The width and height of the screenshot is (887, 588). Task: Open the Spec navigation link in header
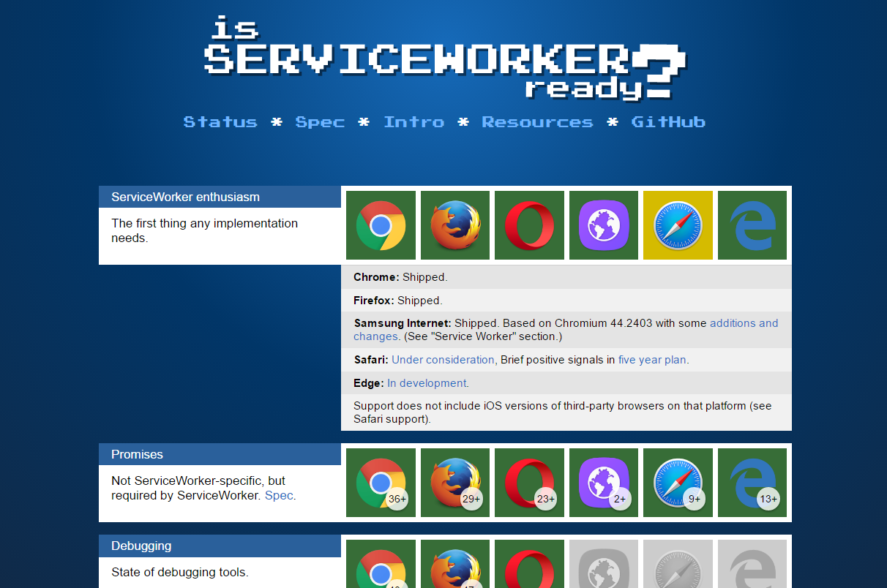[320, 122]
